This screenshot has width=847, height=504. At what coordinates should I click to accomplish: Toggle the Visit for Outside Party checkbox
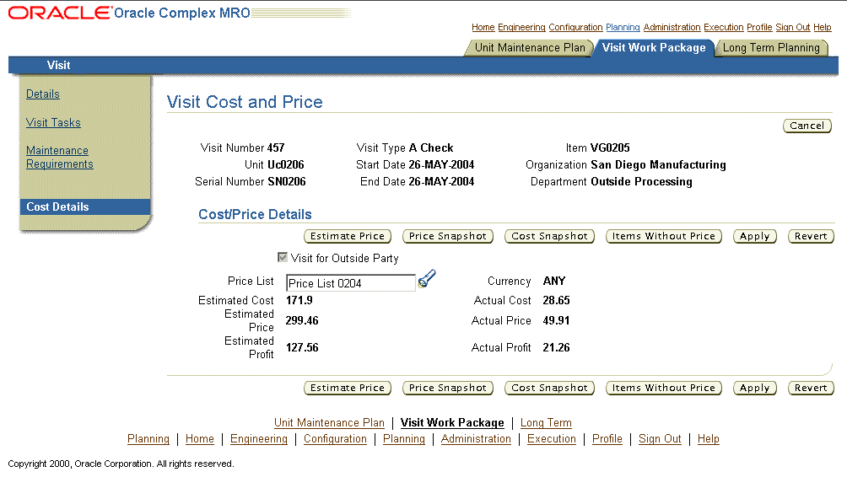[x=282, y=257]
